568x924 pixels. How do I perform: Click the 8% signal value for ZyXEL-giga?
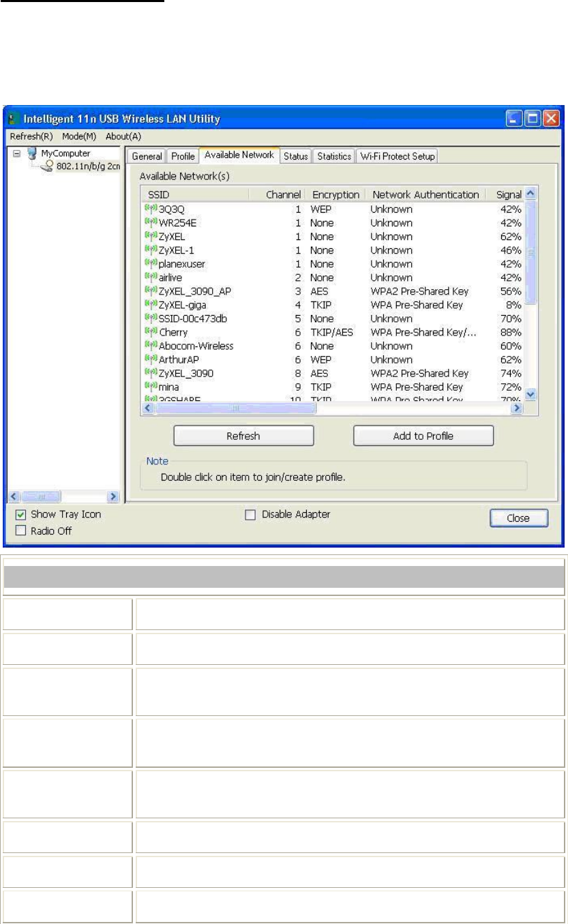[514, 305]
